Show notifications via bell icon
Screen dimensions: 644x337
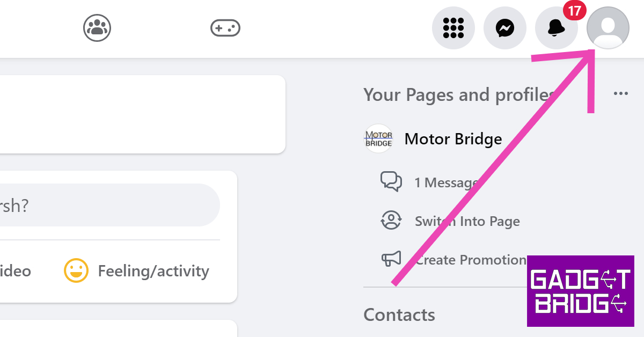[x=556, y=28]
